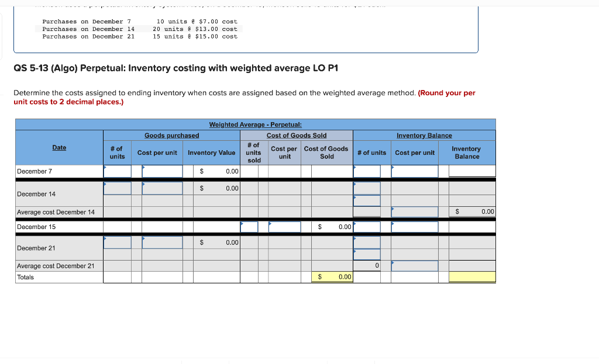The image size is (599, 364).
Task: Click December 7 goods purchased units field
Action: tap(117, 171)
